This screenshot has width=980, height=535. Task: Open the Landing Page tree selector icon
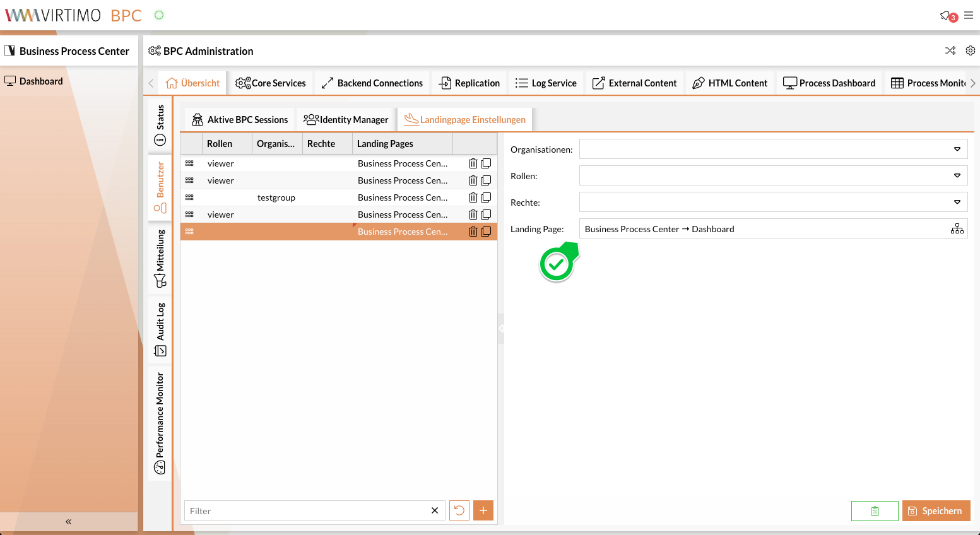click(x=957, y=229)
